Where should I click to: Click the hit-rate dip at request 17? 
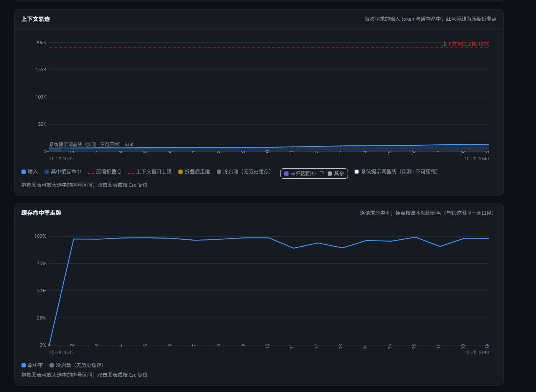coord(440,246)
